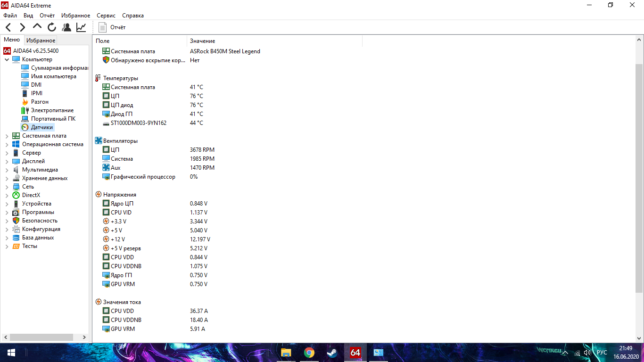Open File Explorer from the taskbar
This screenshot has height=362, width=644.
point(286,353)
